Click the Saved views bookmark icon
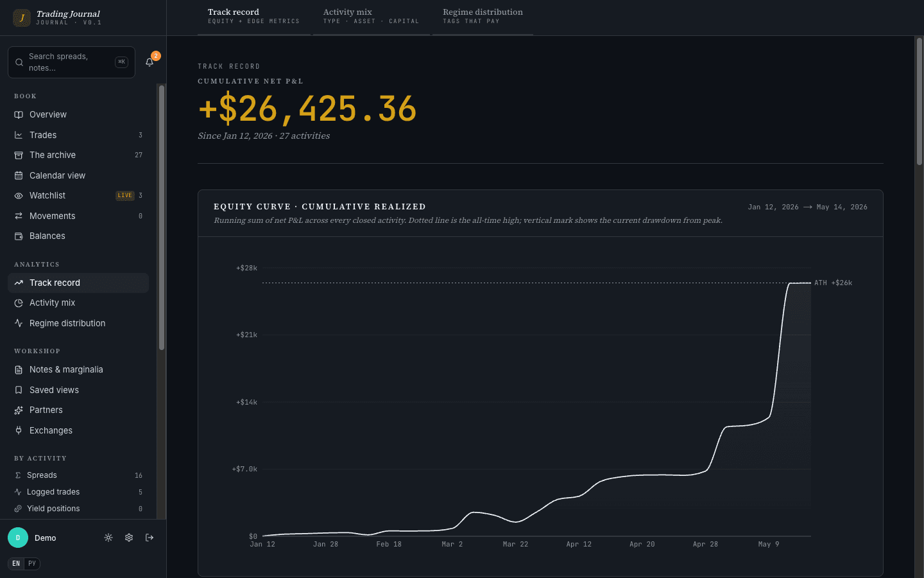The width and height of the screenshot is (924, 578). point(19,390)
